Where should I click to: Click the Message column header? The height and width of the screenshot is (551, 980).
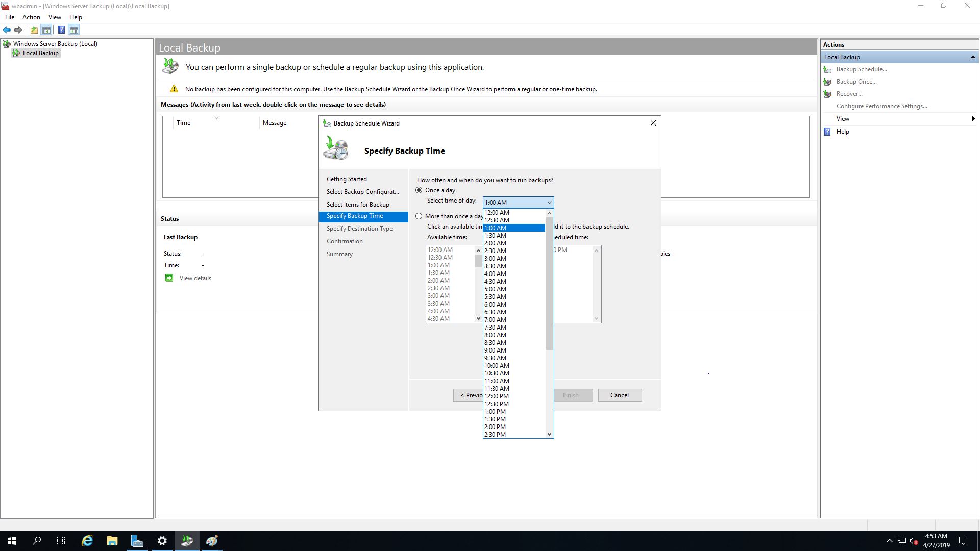[275, 123]
